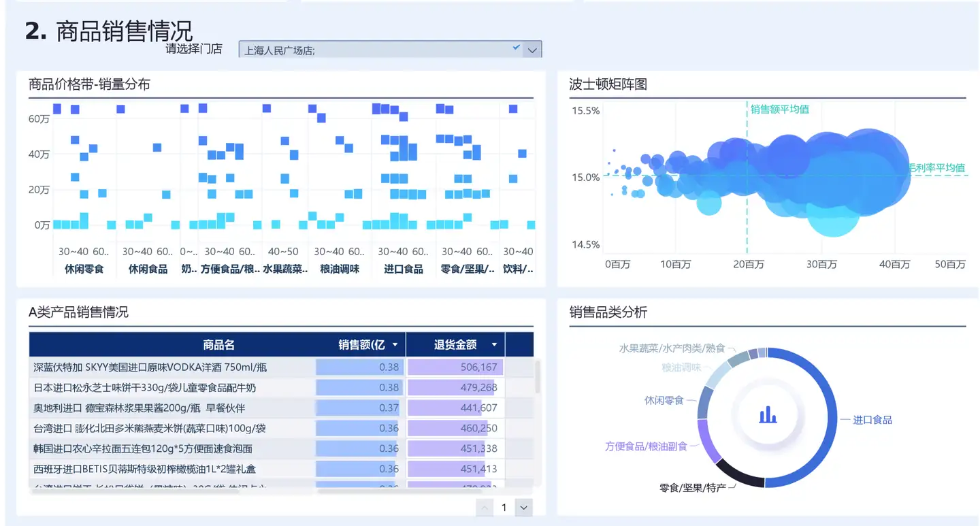
Task: Select the purple 方便食品/粮油副食 donut segment
Action: click(708, 440)
